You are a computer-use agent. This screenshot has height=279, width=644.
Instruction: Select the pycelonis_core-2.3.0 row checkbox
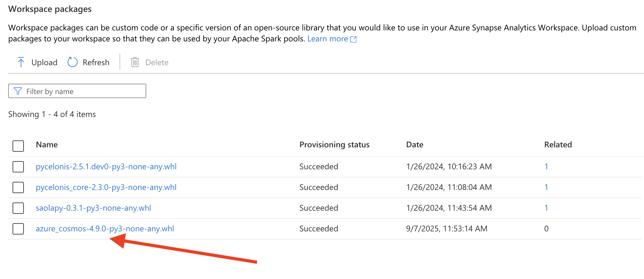18,187
